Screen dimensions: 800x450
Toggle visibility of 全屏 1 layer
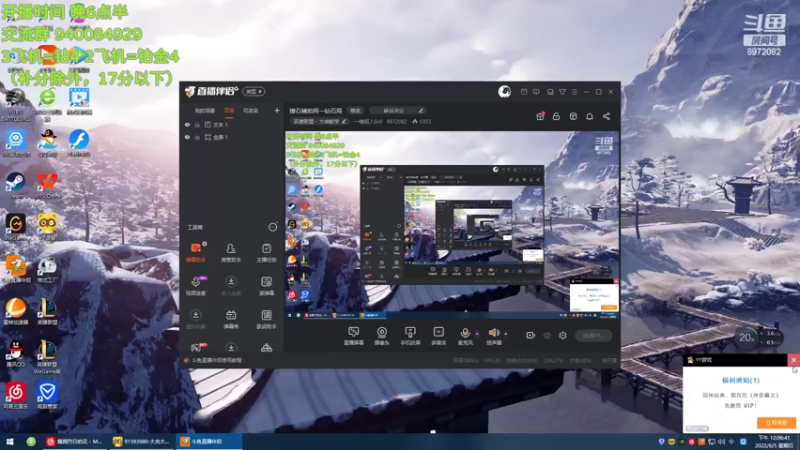pyautogui.click(x=187, y=137)
